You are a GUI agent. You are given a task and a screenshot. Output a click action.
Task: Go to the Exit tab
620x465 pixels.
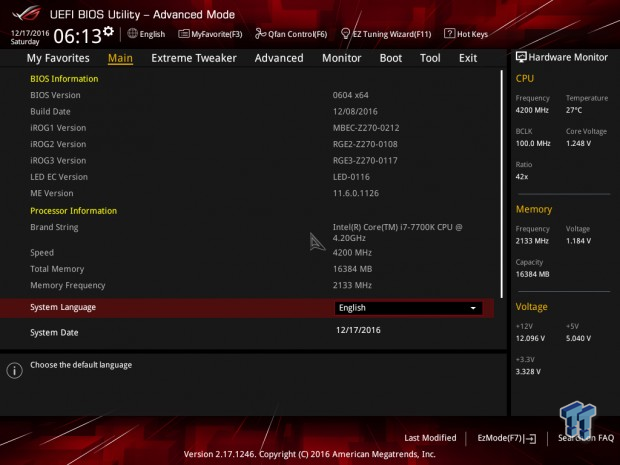pyautogui.click(x=468, y=58)
